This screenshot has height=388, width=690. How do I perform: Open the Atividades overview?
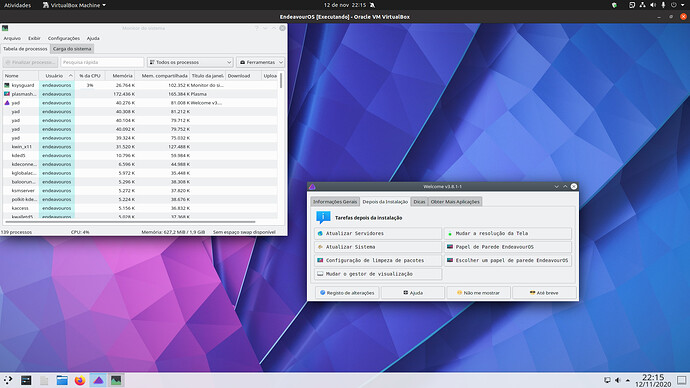point(18,5)
